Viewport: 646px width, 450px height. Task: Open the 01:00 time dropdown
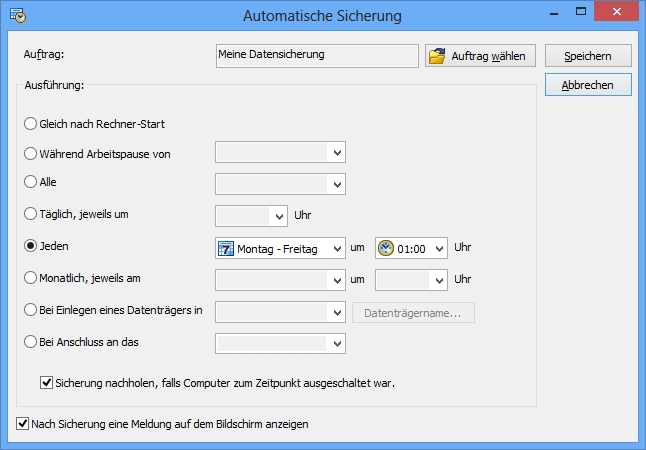(411, 248)
